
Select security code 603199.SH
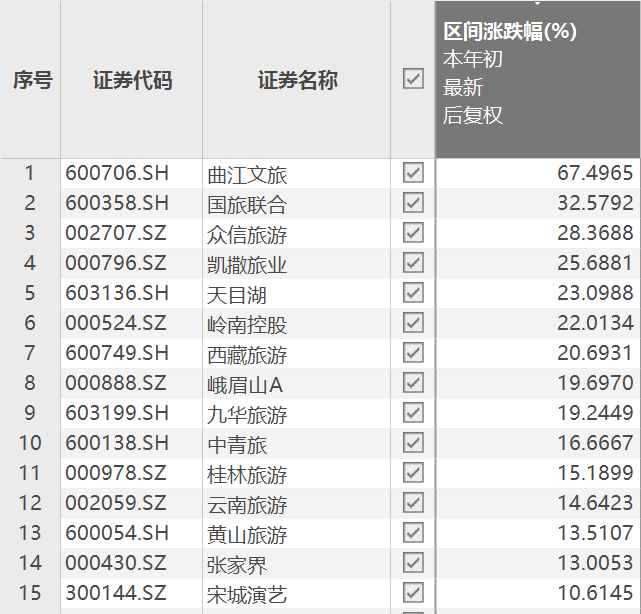[117, 413]
